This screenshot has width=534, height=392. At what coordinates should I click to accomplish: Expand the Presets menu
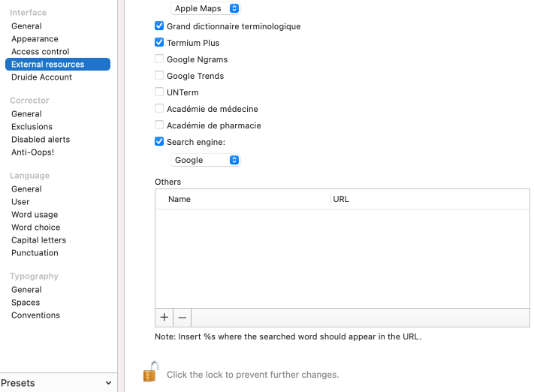57,383
